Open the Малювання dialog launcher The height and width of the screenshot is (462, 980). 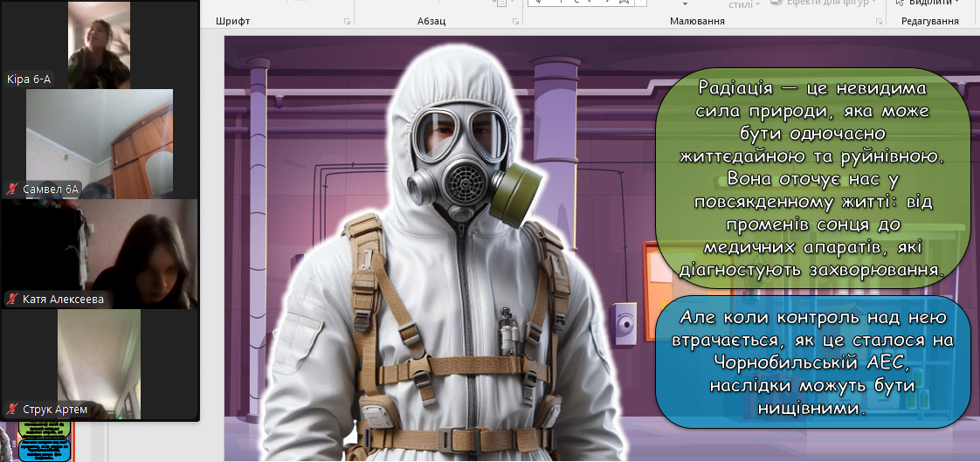pyautogui.click(x=879, y=22)
